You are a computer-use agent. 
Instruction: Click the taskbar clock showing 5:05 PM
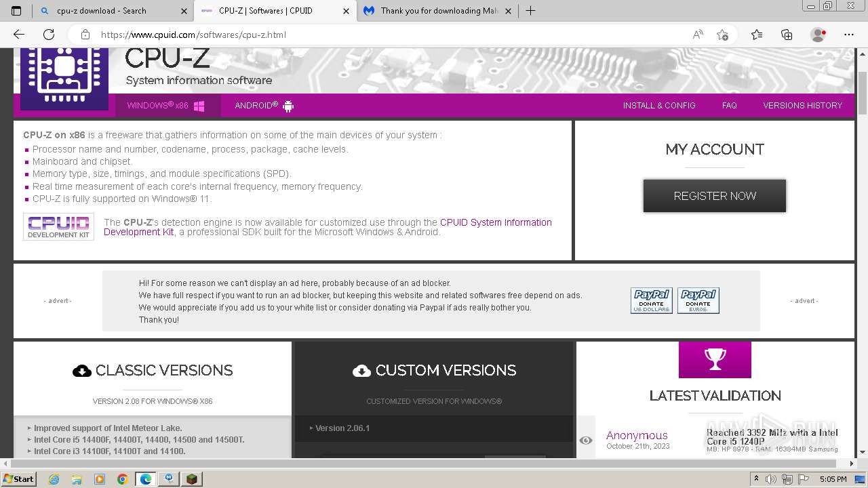coord(833,479)
